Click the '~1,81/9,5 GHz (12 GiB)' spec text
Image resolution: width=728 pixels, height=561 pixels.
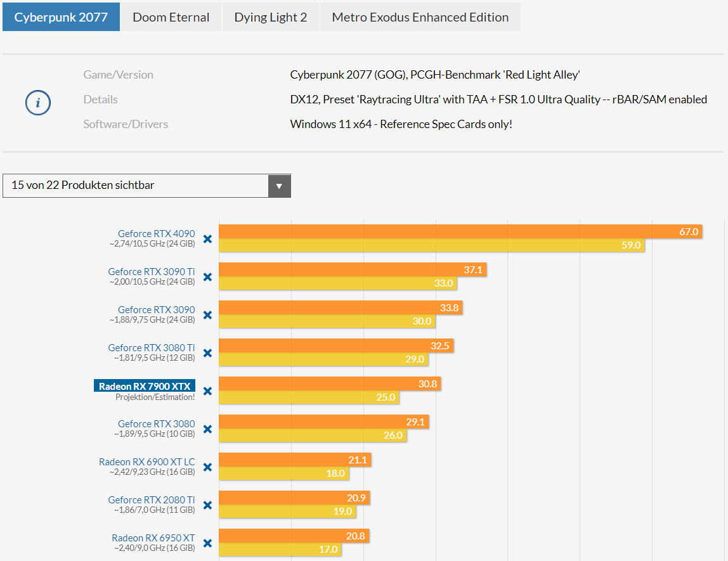pos(155,358)
